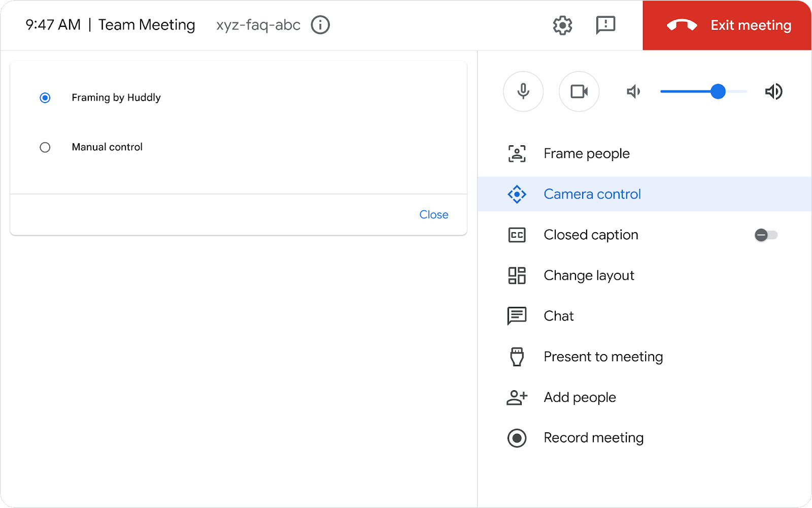Click the volume slider handle
The image size is (812, 508).
tap(718, 91)
